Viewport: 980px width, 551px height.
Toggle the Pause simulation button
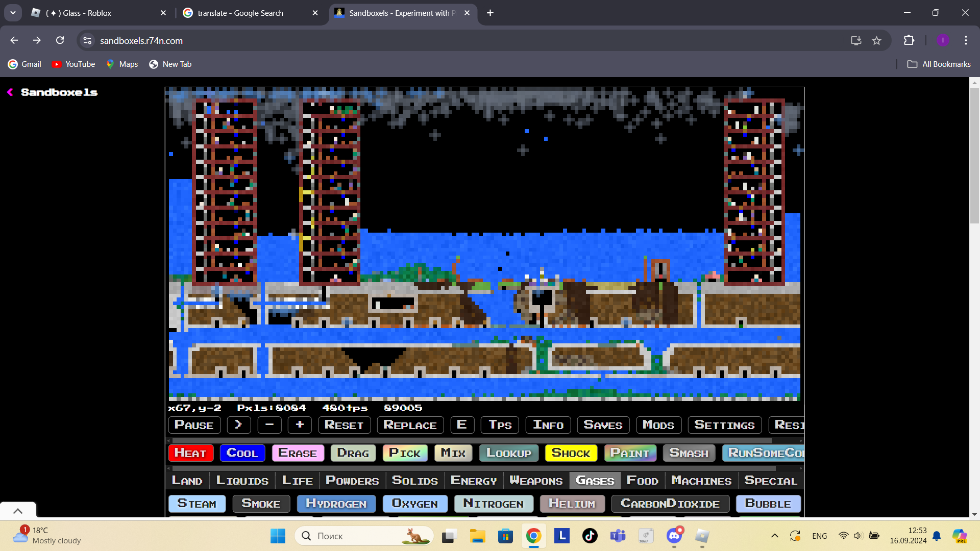point(194,425)
